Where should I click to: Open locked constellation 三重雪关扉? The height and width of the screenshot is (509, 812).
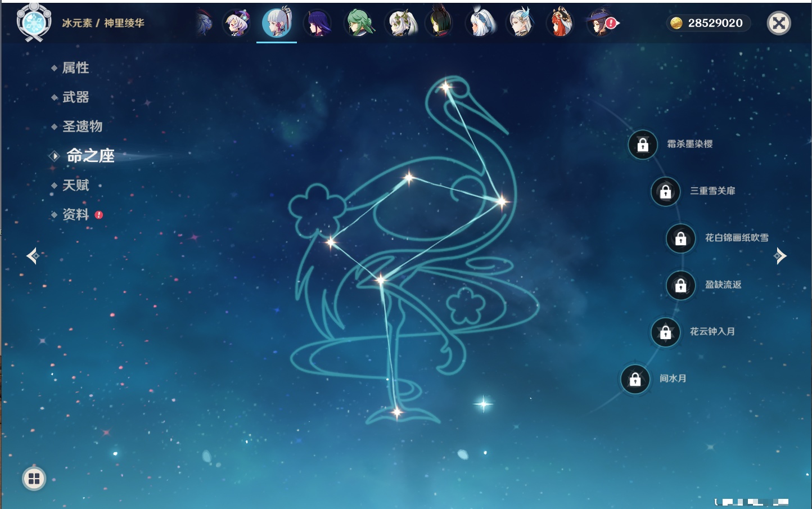point(665,191)
